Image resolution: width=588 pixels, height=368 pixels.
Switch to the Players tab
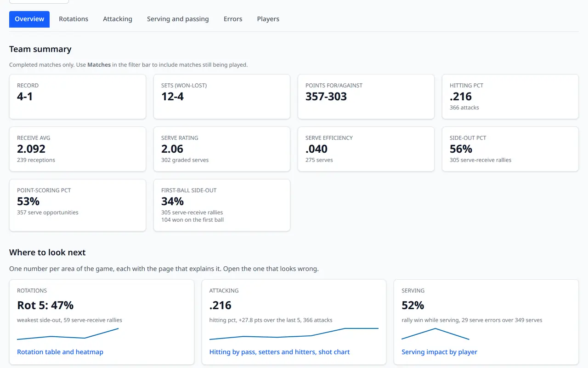pos(268,19)
